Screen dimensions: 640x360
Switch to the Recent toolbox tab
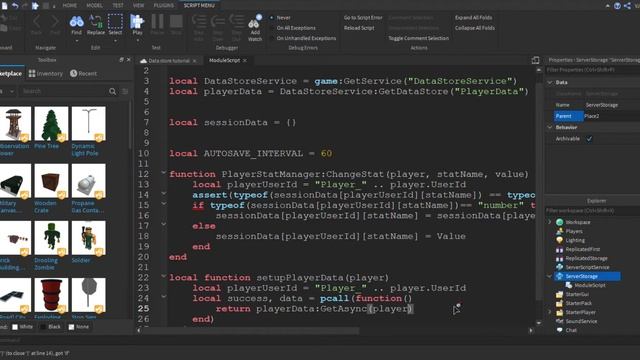click(x=84, y=73)
